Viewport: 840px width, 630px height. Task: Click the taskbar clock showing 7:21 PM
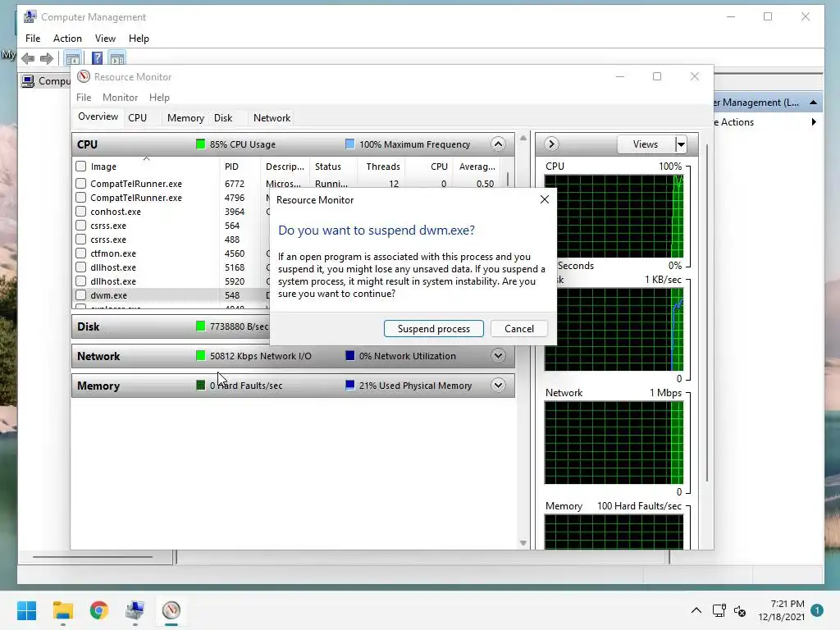(782, 610)
